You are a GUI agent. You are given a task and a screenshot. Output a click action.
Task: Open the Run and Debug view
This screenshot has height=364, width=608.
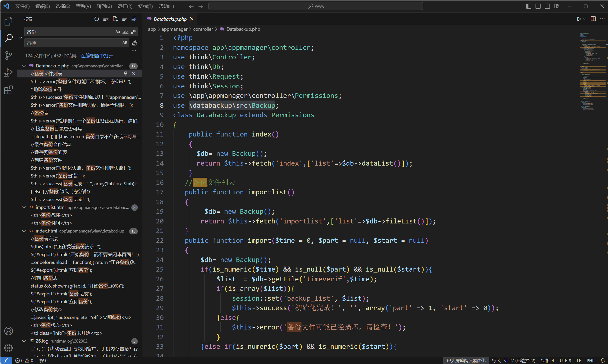pyautogui.click(x=9, y=73)
